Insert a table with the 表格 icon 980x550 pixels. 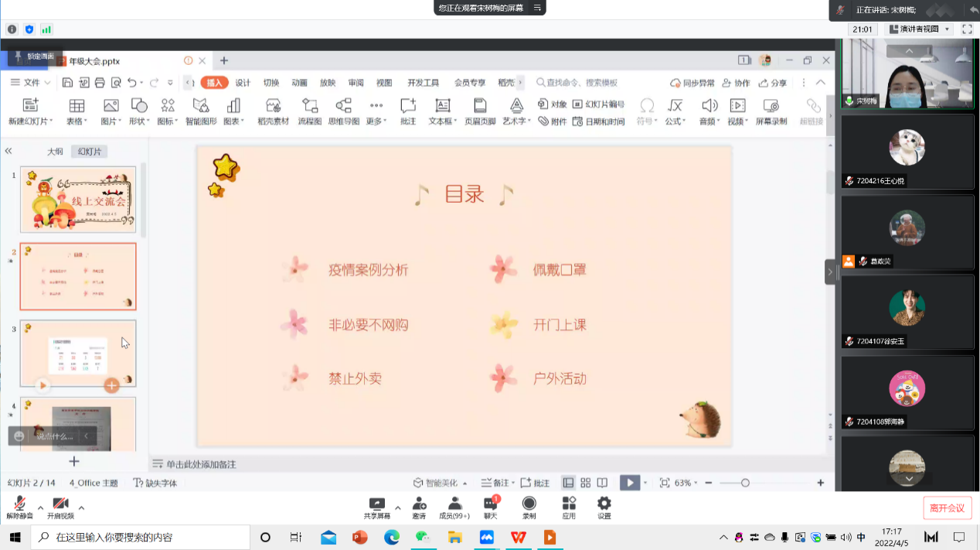click(x=77, y=106)
